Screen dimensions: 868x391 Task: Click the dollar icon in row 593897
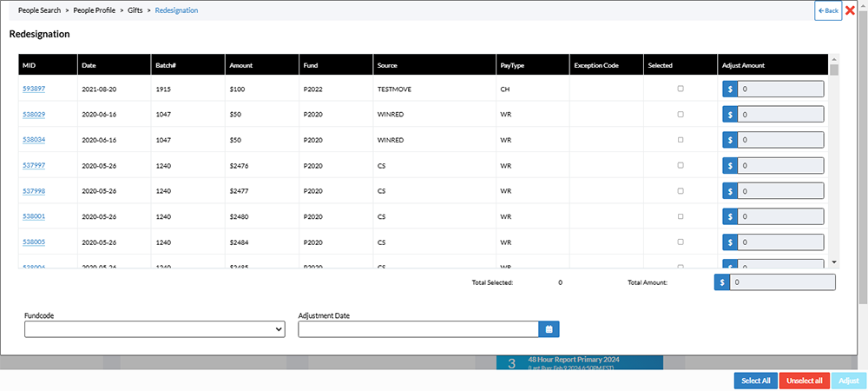click(730, 89)
